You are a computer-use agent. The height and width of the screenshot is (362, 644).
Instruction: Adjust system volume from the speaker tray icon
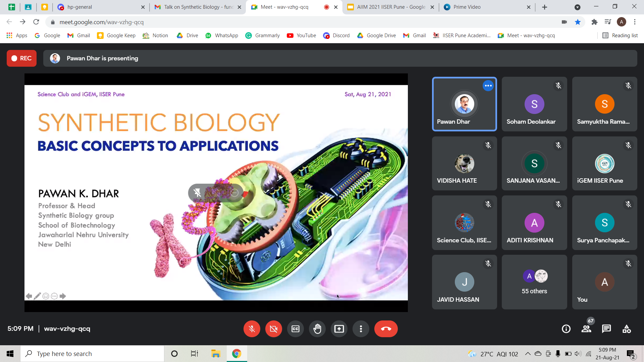[578, 354]
